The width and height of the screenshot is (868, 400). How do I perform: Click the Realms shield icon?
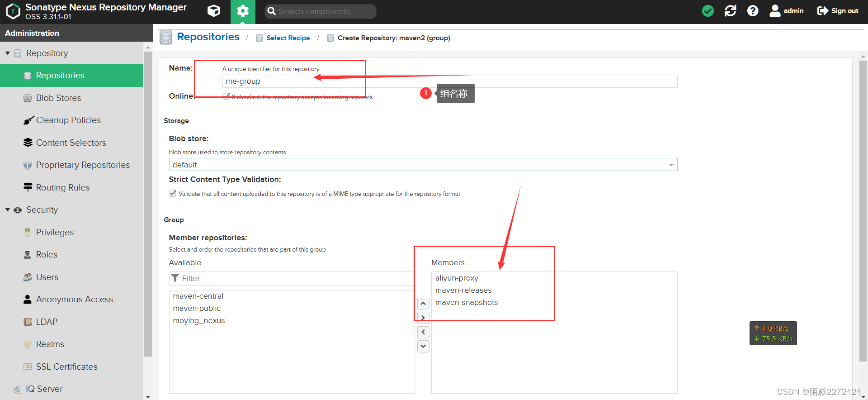(x=28, y=344)
